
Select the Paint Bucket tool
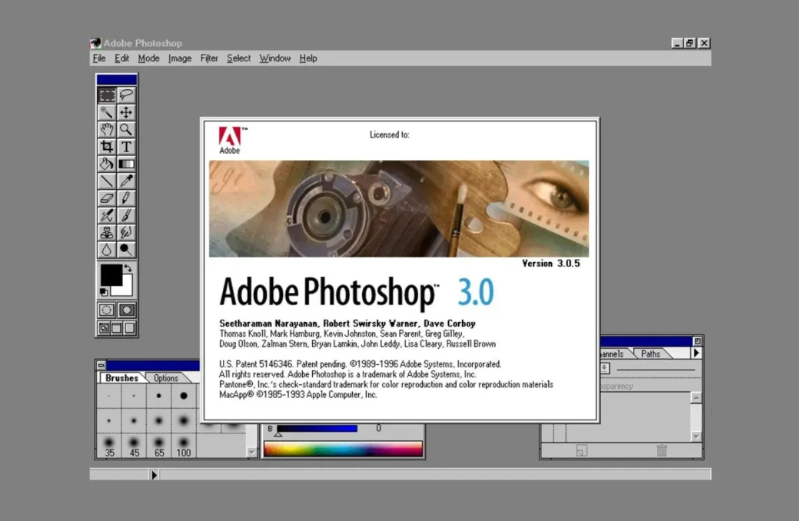click(x=107, y=164)
